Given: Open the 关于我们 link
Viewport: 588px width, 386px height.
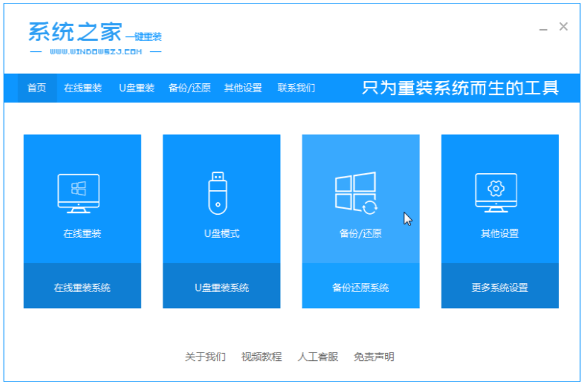Looking at the screenshot, I should click(205, 357).
